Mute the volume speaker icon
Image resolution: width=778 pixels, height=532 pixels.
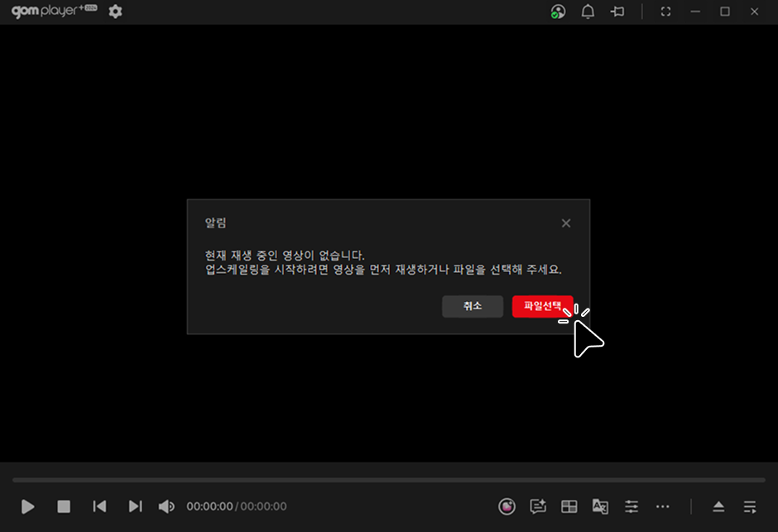coord(166,506)
